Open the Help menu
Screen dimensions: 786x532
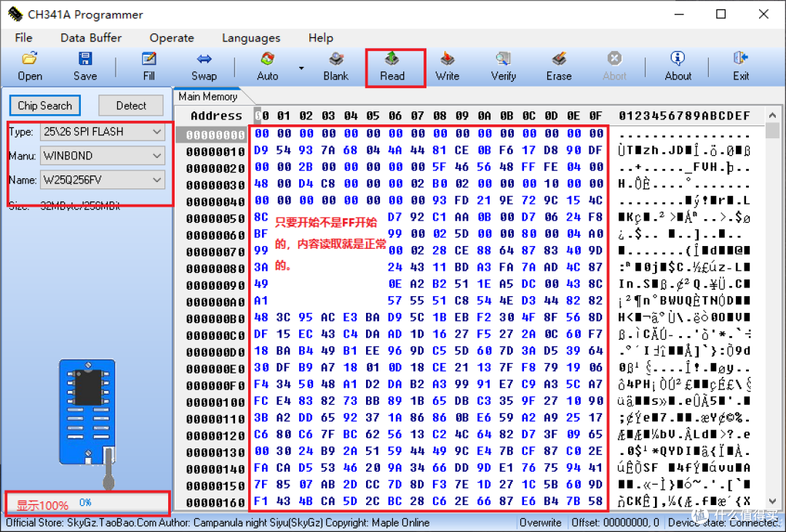[320, 38]
